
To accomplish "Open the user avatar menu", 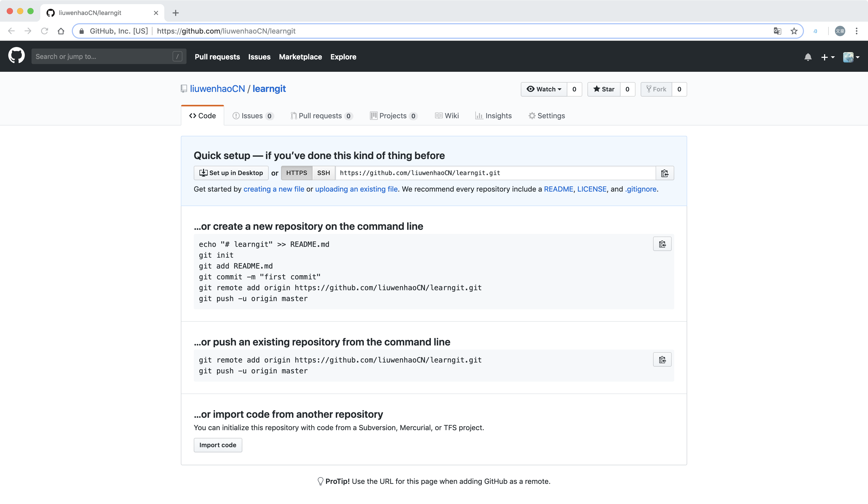I will (x=851, y=57).
